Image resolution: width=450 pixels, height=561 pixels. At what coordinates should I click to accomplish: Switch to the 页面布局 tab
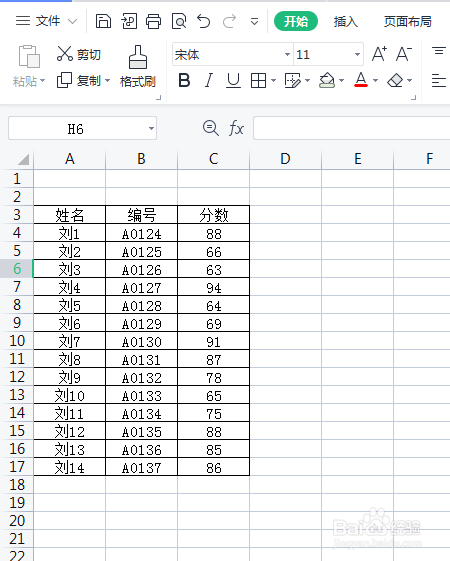[408, 22]
